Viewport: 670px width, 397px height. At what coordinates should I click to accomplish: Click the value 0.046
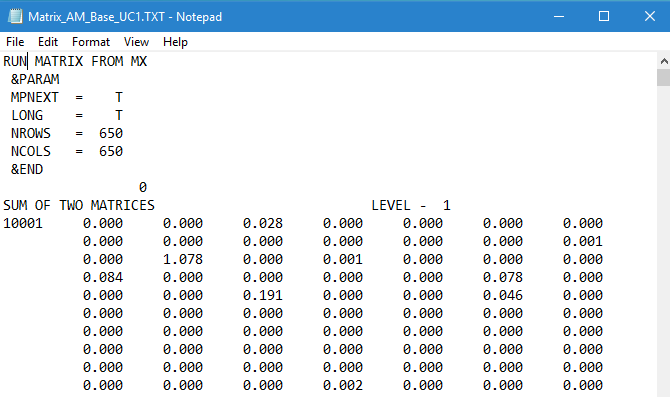[x=503, y=295]
